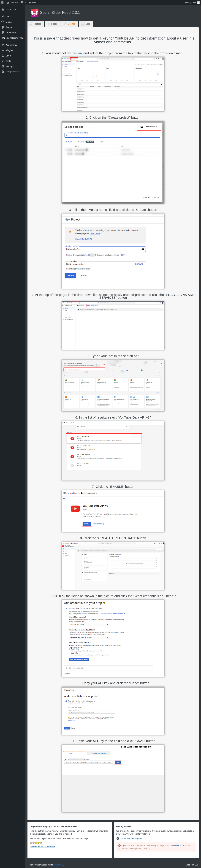This screenshot has width=201, height=868.
Task: Open Media library in the sidebar
Action: point(12,22)
